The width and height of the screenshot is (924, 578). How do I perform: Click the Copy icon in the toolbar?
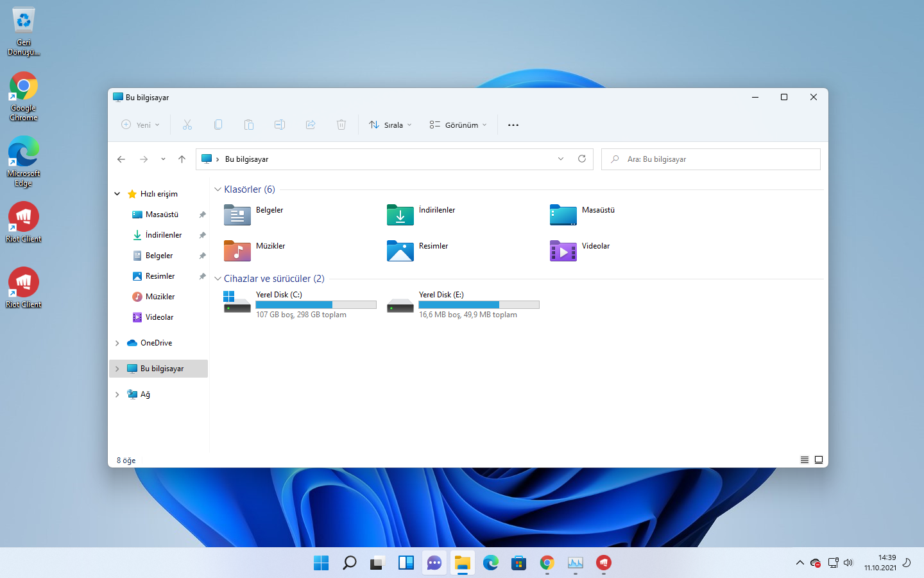[x=218, y=125]
